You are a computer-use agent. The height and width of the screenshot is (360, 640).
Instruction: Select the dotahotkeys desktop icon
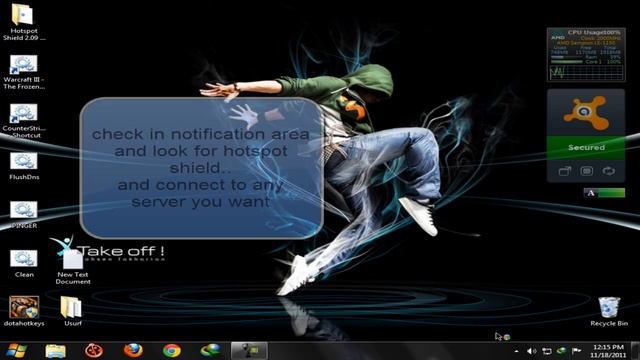[24, 311]
